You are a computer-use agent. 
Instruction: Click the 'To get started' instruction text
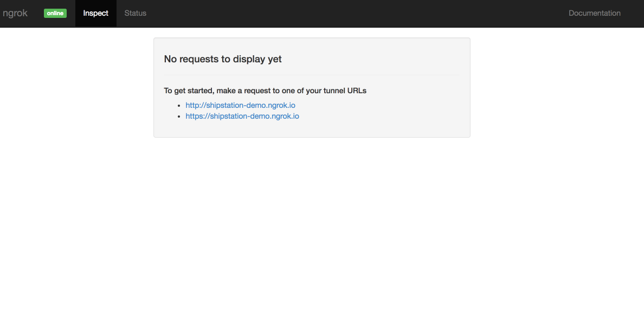click(265, 91)
